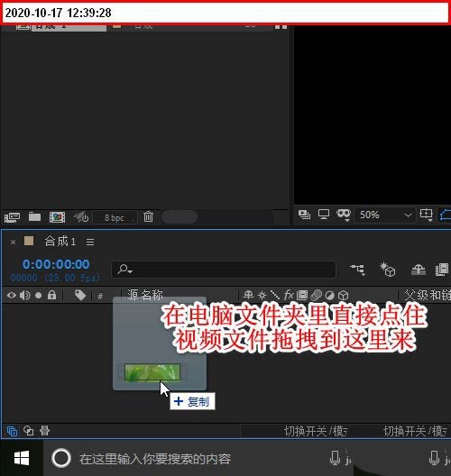
Task: Click the # layer number column header
Action: pyautogui.click(x=100, y=296)
